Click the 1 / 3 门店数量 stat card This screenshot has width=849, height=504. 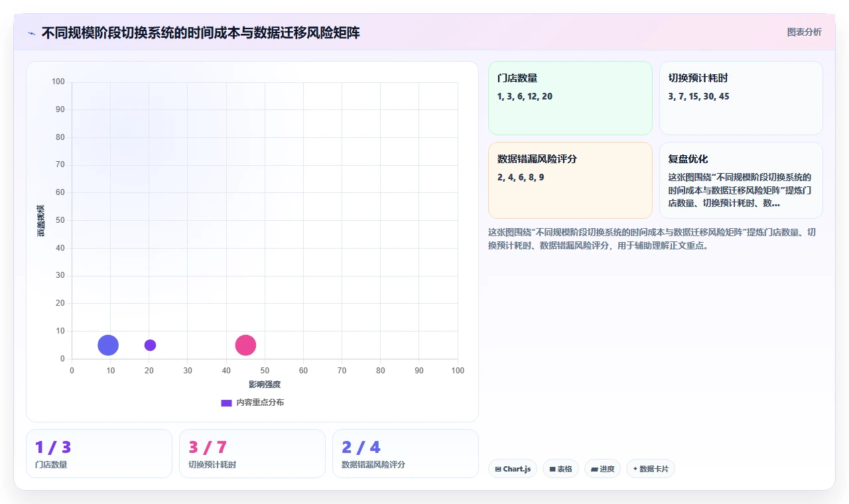point(99,454)
